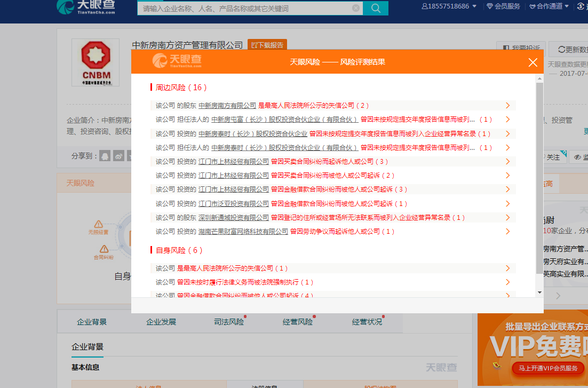This screenshot has width=588, height=388.
Task: Click the 天眼风险 panel header
Action: click(x=80, y=183)
